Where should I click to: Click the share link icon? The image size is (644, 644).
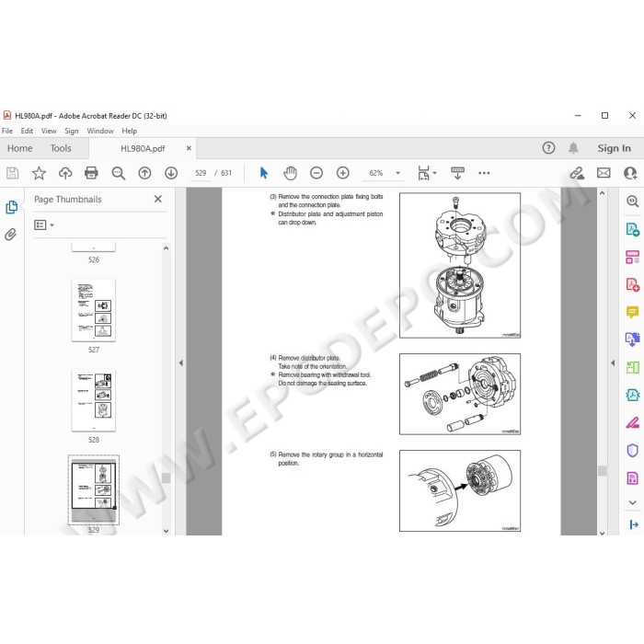pos(577,173)
